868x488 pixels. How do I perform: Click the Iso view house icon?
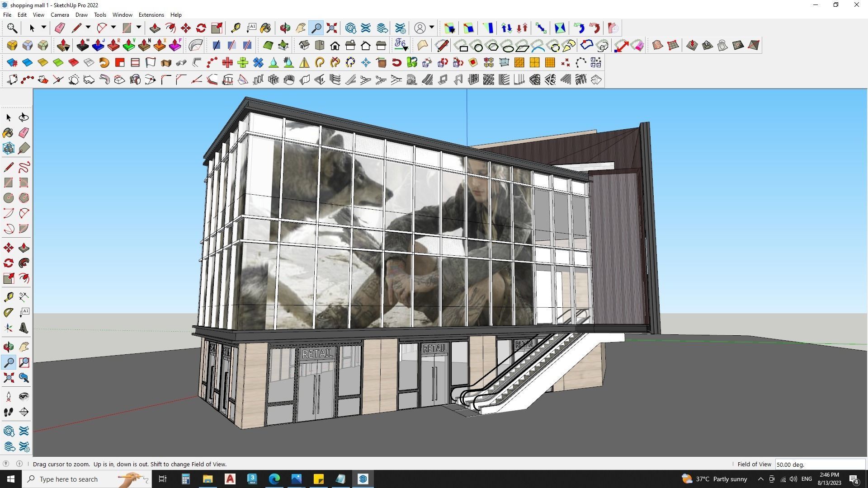(304, 45)
